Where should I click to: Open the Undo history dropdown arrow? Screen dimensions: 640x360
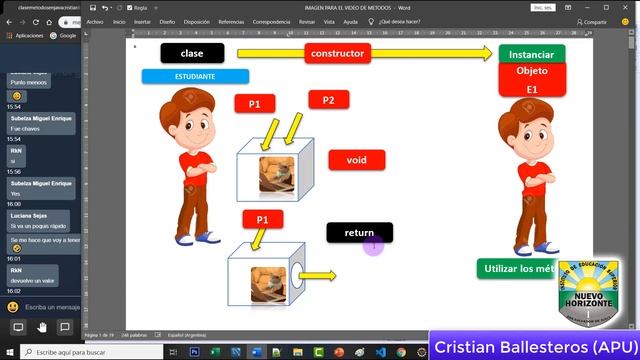pyautogui.click(x=111, y=8)
